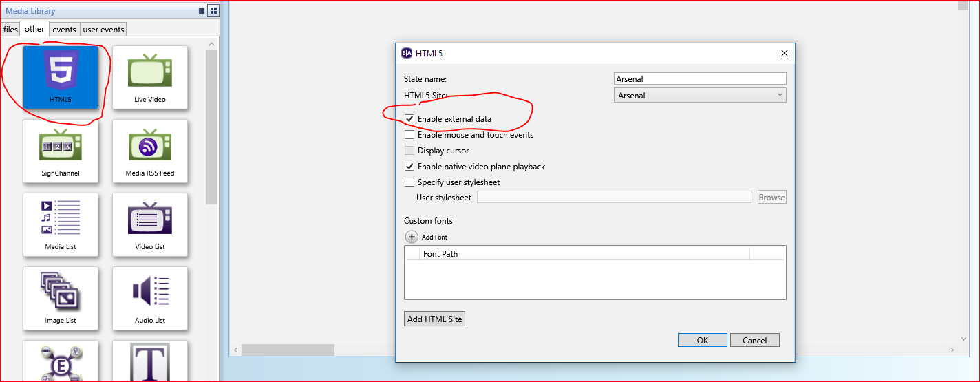
Task: Pick the Media RSS Feed item
Action: 150,151
